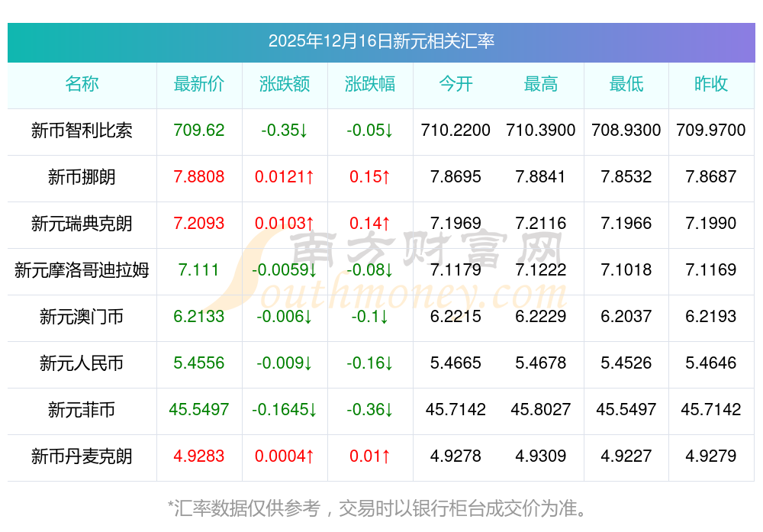Select the 新币丹麦克朗 currency name
Image resolution: width=763 pixels, height=532 pixels.
coord(82,456)
